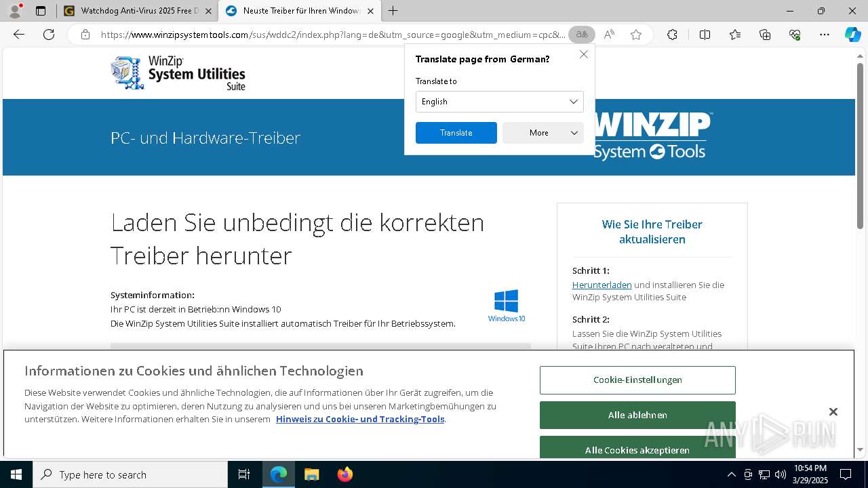Open the Read aloud icon
Image resolution: width=868 pixels, height=488 pixels.
coord(609,35)
